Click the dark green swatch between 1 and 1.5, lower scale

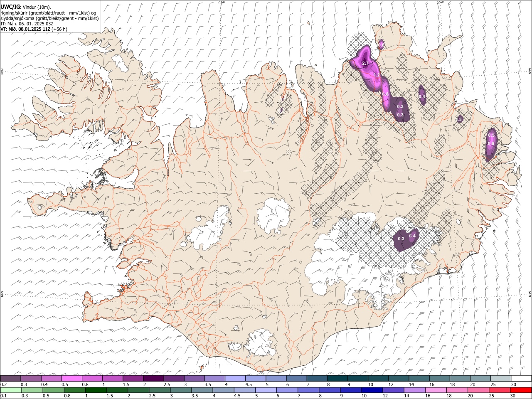[96, 390]
